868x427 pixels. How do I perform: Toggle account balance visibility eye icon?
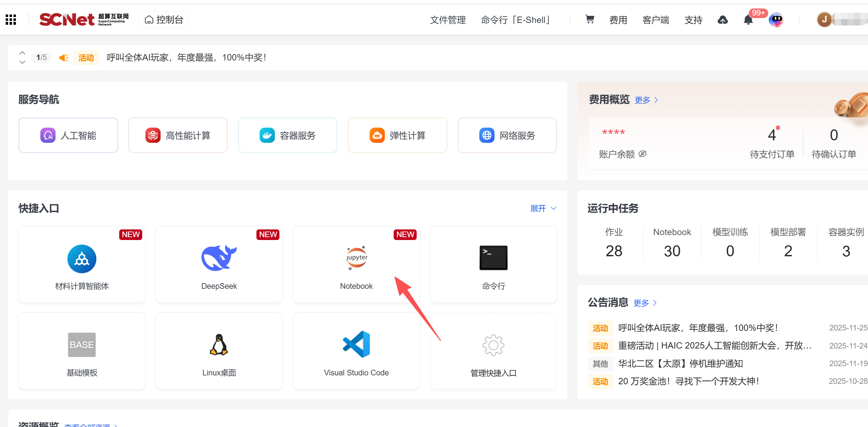tap(643, 154)
